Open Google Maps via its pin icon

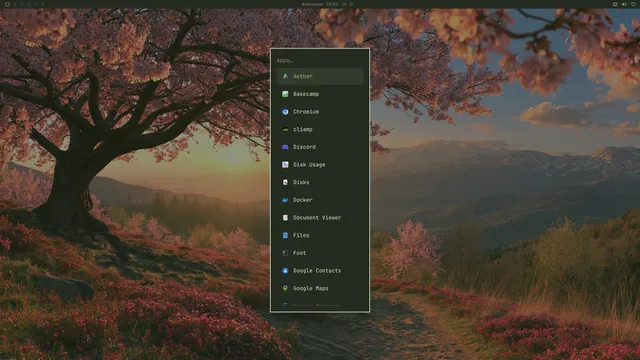[x=285, y=288]
